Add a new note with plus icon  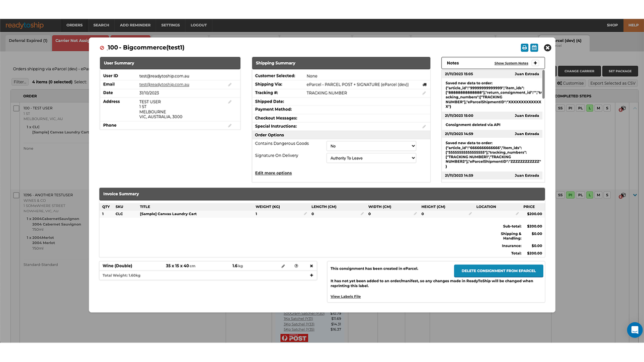pyautogui.click(x=535, y=63)
